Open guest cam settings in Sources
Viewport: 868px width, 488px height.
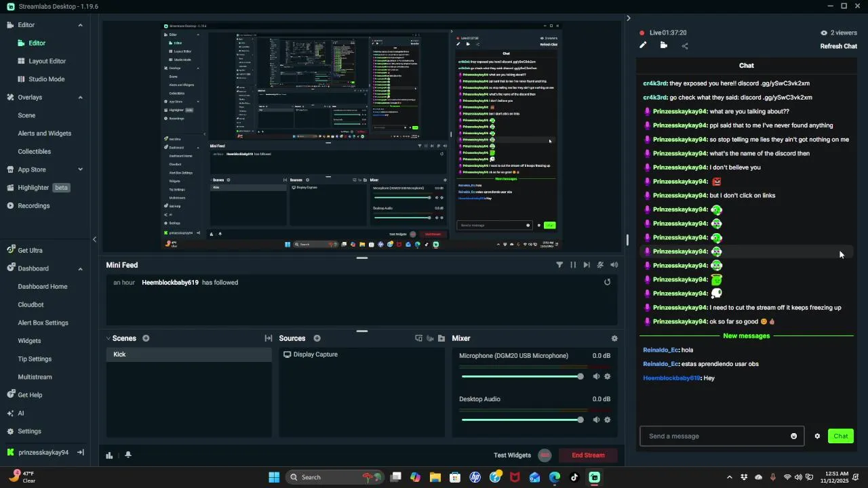pos(430,338)
